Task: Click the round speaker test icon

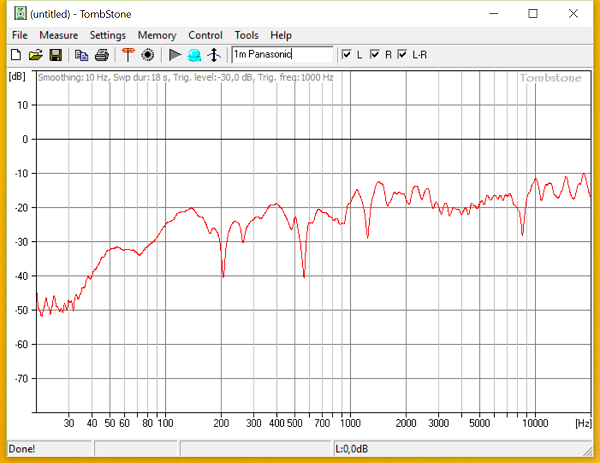Action: (x=148, y=55)
